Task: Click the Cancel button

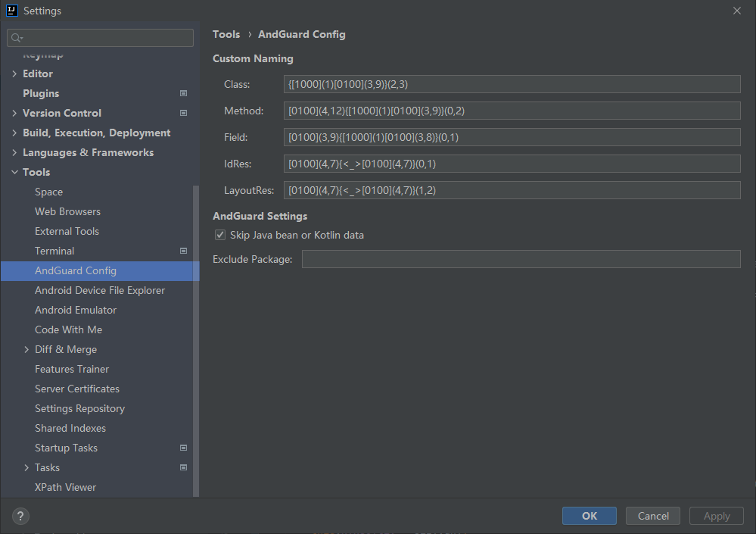Action: point(653,516)
